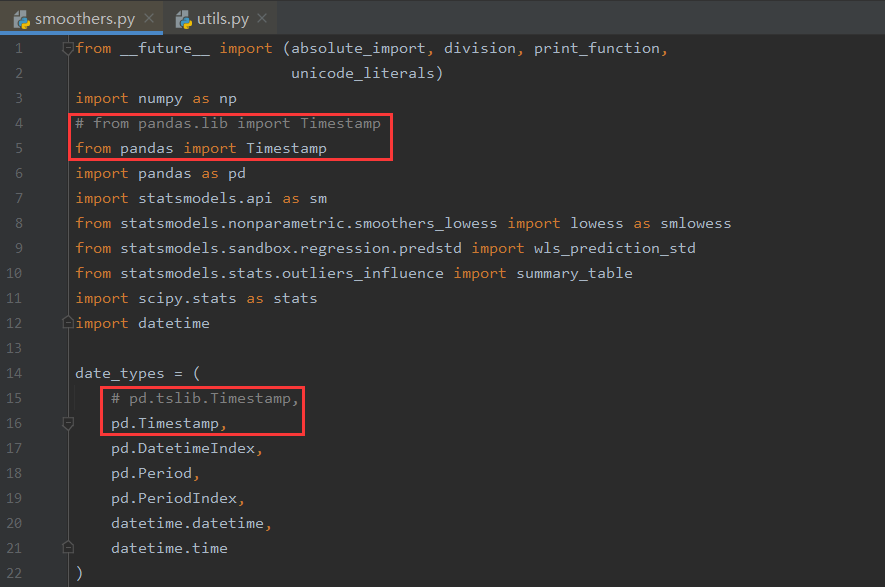
Task: Click 'wls_prediction_std' on line 9
Action: click(615, 248)
